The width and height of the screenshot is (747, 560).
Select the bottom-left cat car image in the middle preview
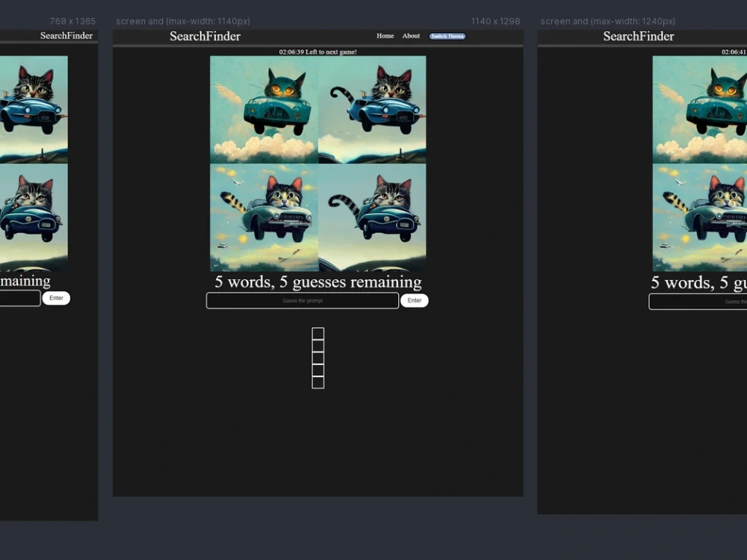(x=264, y=217)
